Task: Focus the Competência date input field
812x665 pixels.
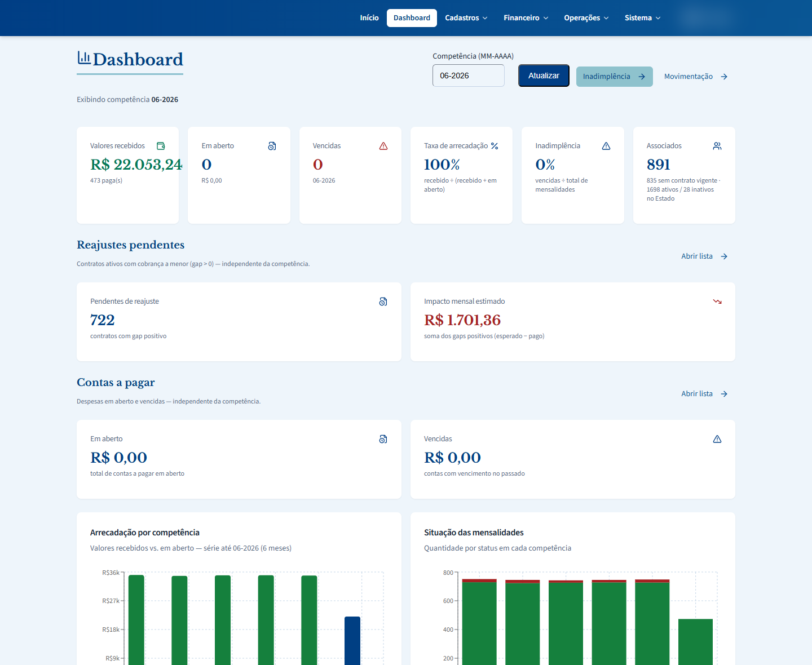Action: pyautogui.click(x=469, y=76)
